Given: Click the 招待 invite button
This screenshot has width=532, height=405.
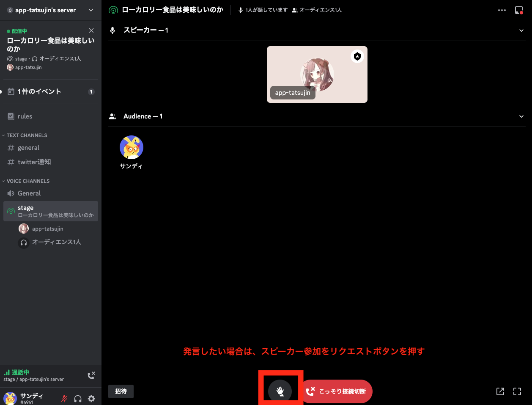Looking at the screenshot, I should [121, 391].
